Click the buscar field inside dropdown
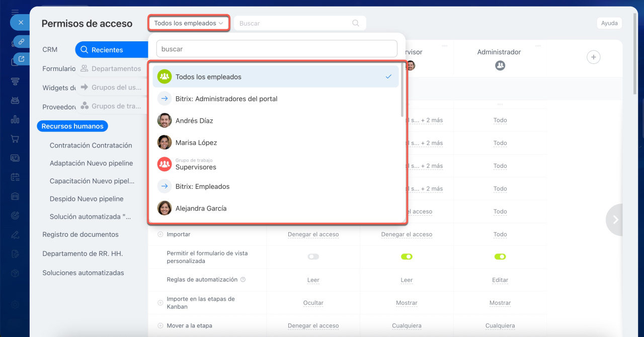Screen dimensions: 644x337 click(x=277, y=49)
